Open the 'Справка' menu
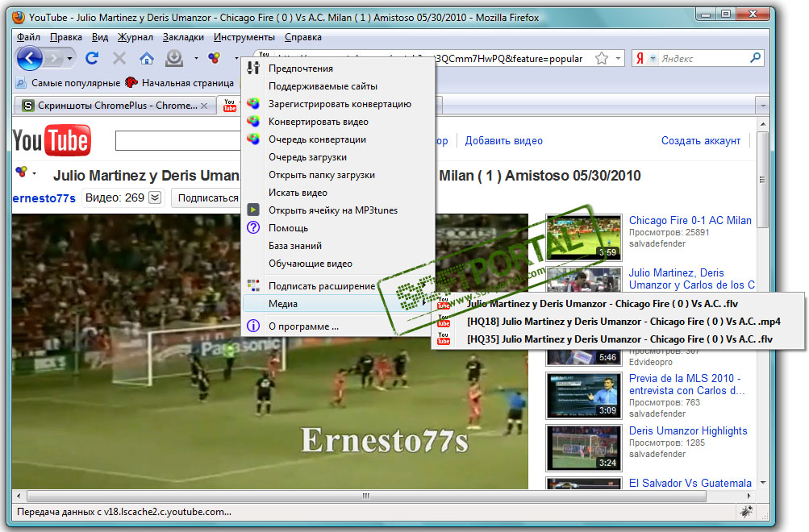Viewport: 809px width, 532px height. [x=302, y=37]
